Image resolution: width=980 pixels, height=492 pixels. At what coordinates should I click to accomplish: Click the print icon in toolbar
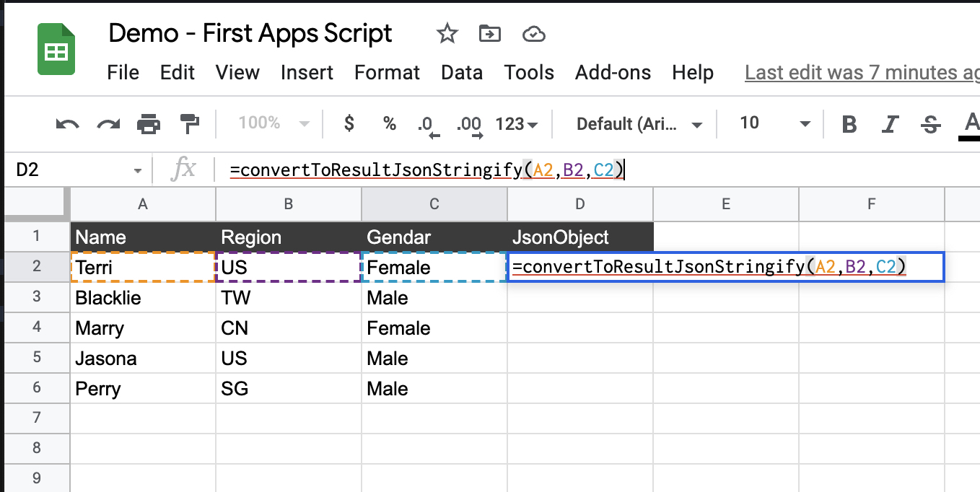coord(149,124)
